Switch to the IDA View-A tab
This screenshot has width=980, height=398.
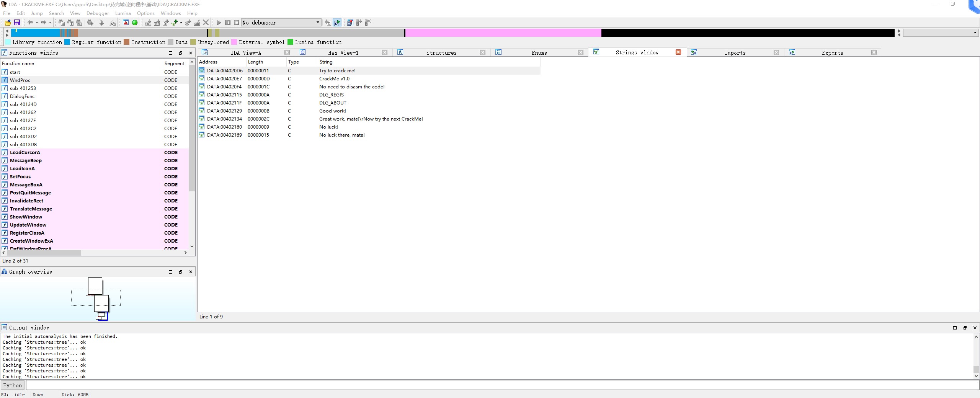[246, 53]
